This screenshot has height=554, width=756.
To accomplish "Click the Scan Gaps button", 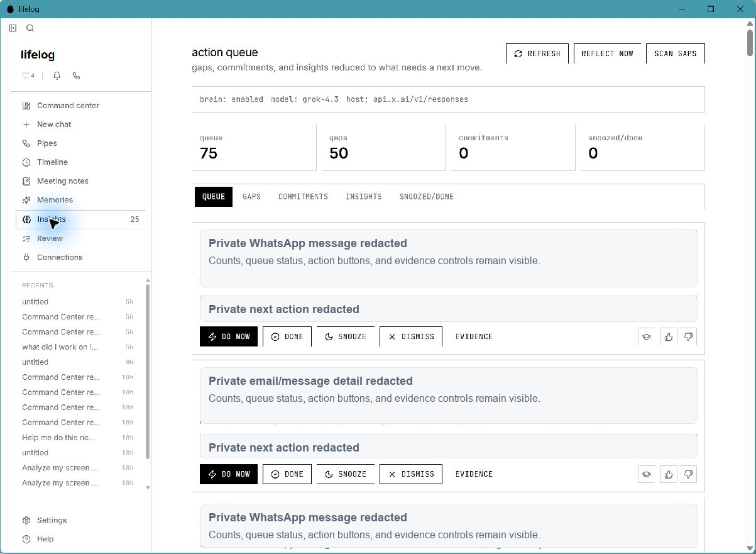I will [x=676, y=53].
